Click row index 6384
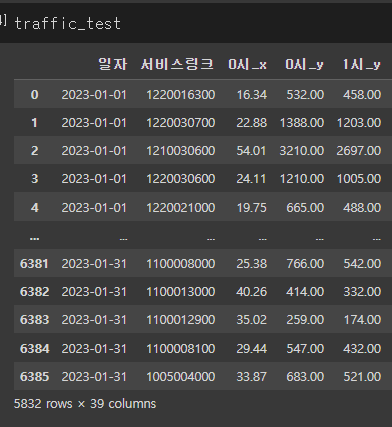Image resolution: width=392 pixels, height=427 pixels. (x=35, y=349)
